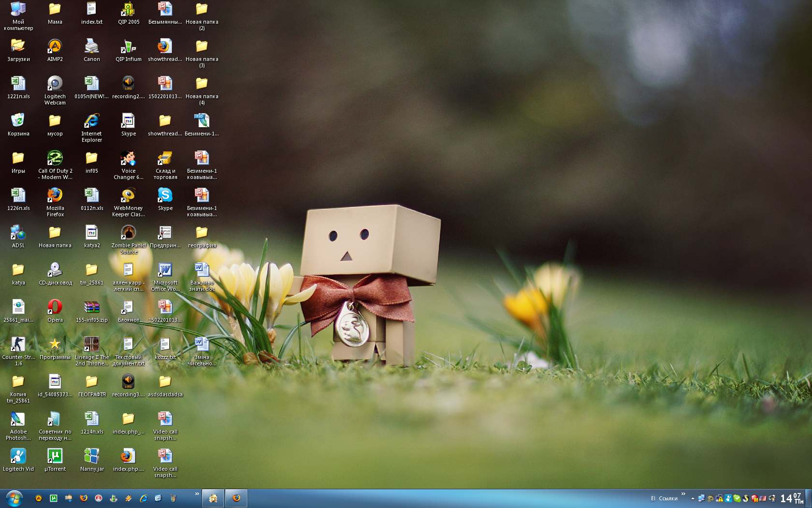Open the Counter-Strike 1.6 shortcut
Screen dimensions: 812x508
tap(18, 344)
